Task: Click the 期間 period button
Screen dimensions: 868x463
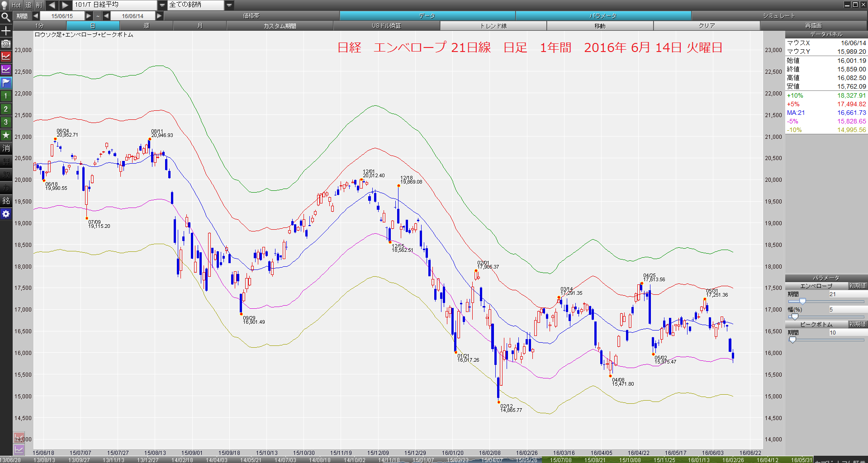Action: pyautogui.click(x=22, y=16)
